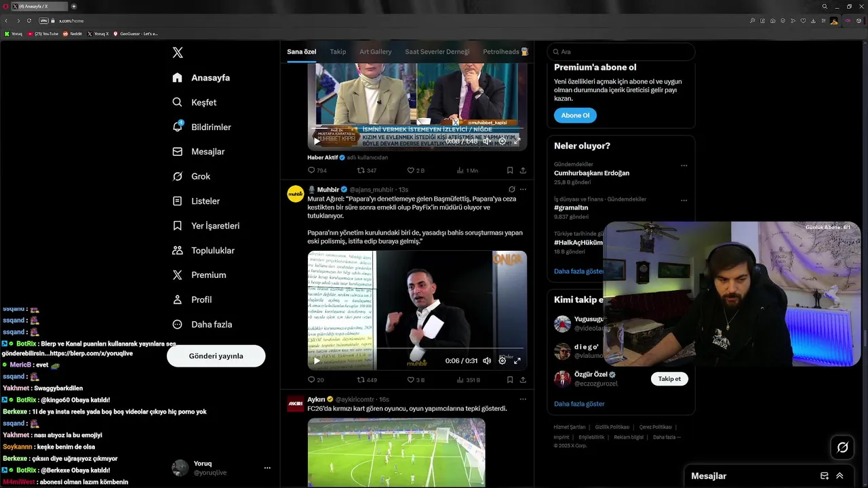Open the Petrolheads tab
868x488 pixels.
click(505, 52)
